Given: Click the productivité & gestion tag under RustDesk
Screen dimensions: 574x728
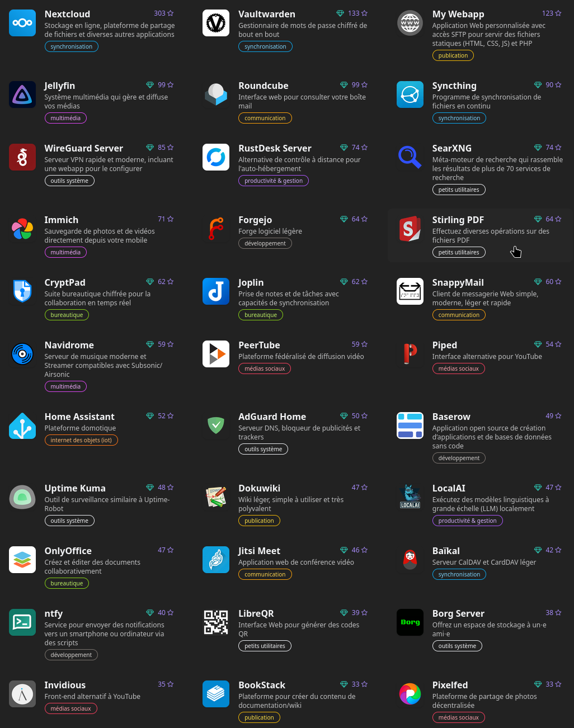Looking at the screenshot, I should click(x=274, y=181).
